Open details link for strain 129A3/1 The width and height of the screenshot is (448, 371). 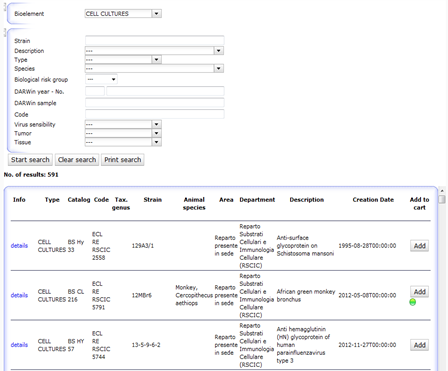click(19, 246)
